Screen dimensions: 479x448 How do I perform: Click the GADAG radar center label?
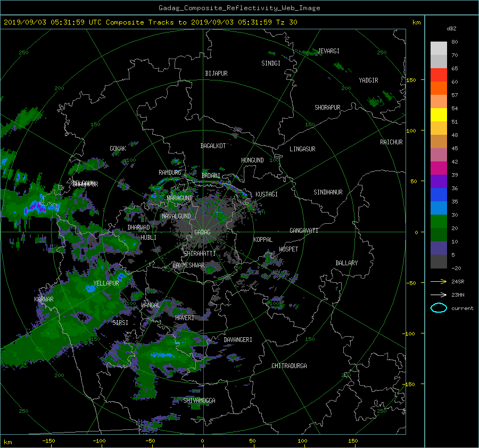point(203,232)
